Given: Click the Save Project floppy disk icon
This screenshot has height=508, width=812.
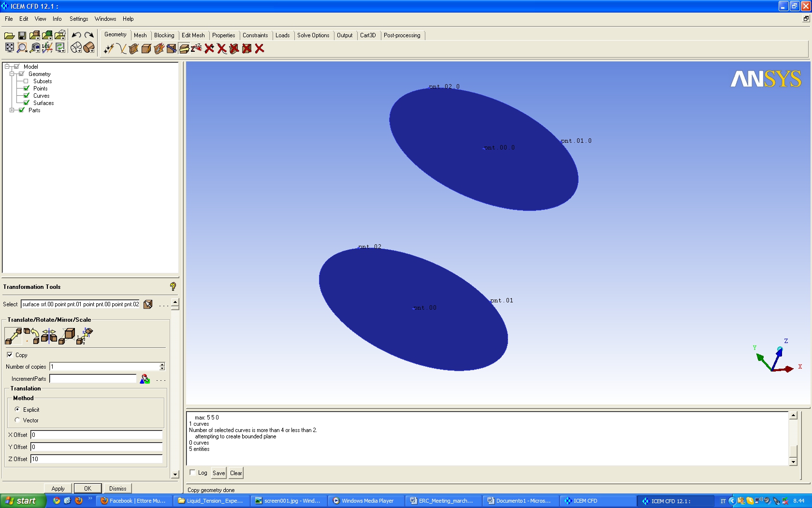Looking at the screenshot, I should coord(22,35).
